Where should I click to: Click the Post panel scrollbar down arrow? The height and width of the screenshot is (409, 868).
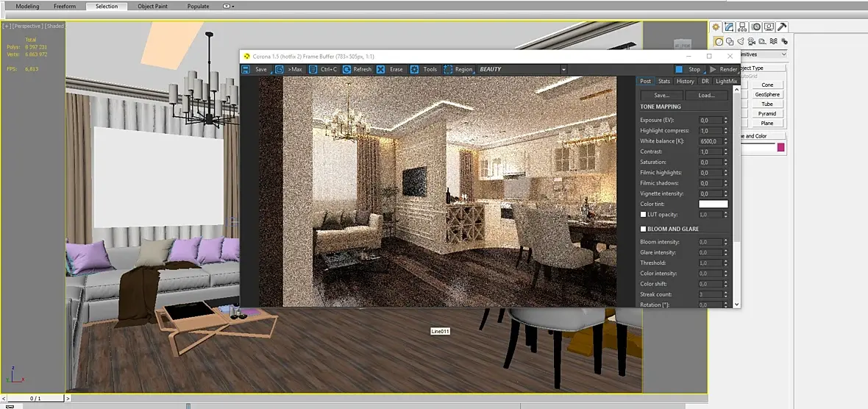[x=736, y=305]
